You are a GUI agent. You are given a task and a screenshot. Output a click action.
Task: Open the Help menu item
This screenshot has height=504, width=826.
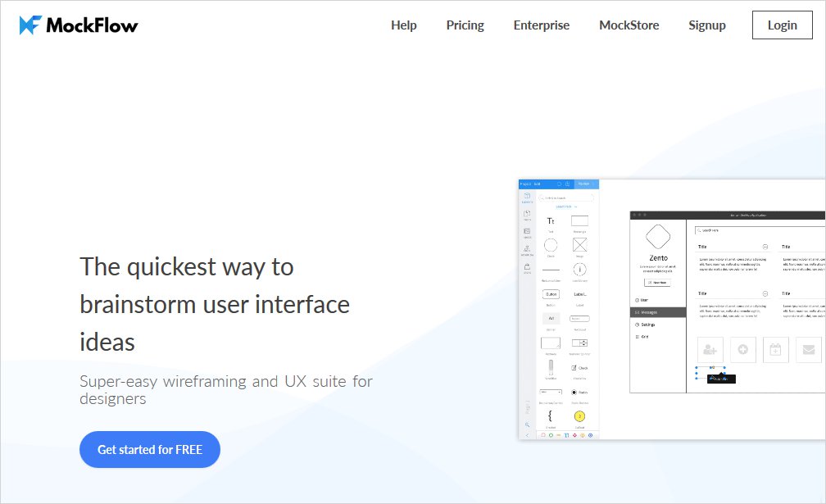(x=403, y=25)
